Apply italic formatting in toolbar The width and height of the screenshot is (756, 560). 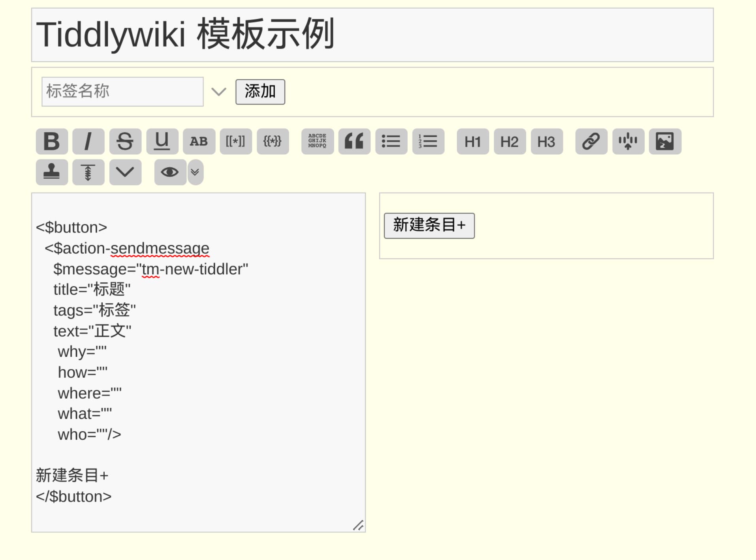click(88, 141)
